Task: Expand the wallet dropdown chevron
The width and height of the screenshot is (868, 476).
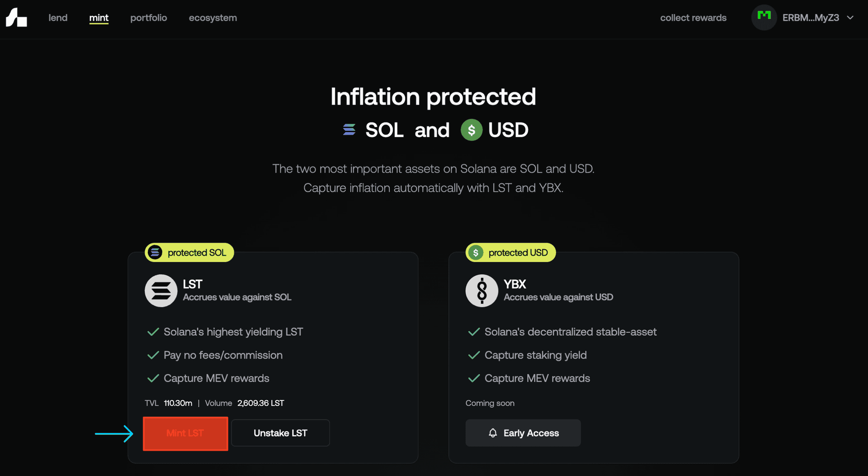Action: click(x=850, y=18)
